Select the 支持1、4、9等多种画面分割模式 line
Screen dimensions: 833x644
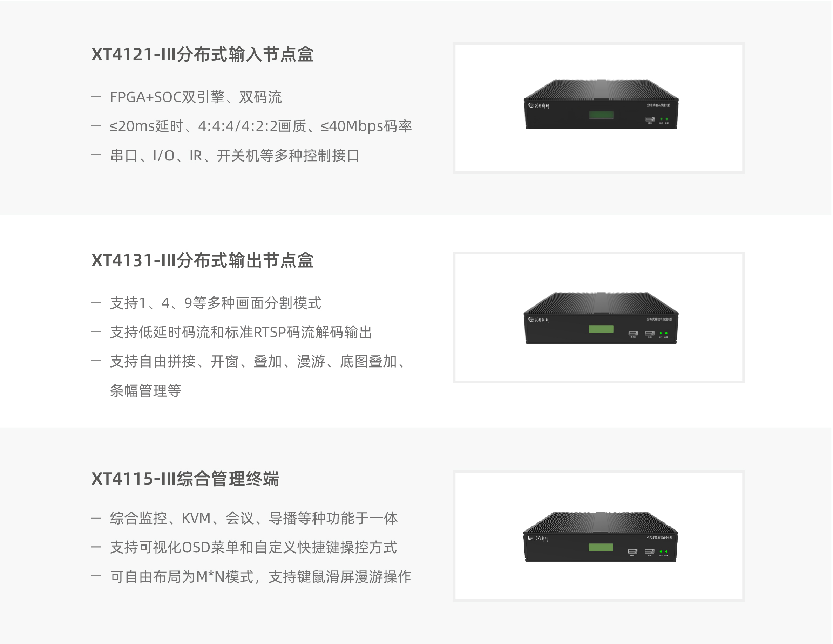[216, 303]
